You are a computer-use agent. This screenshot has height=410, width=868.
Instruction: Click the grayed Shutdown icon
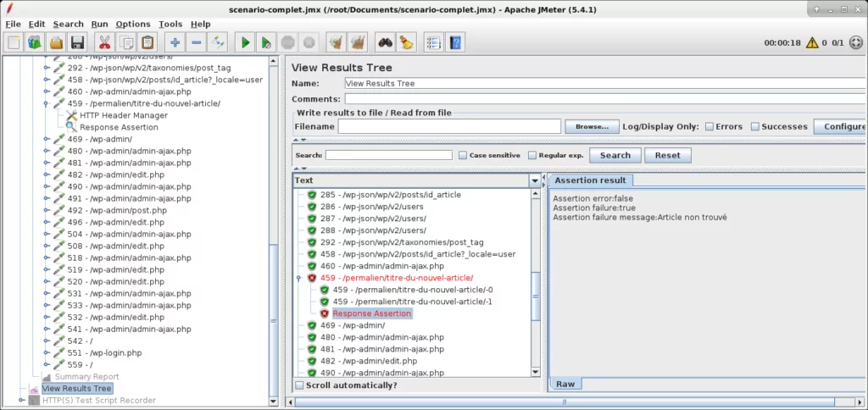[x=309, y=42]
